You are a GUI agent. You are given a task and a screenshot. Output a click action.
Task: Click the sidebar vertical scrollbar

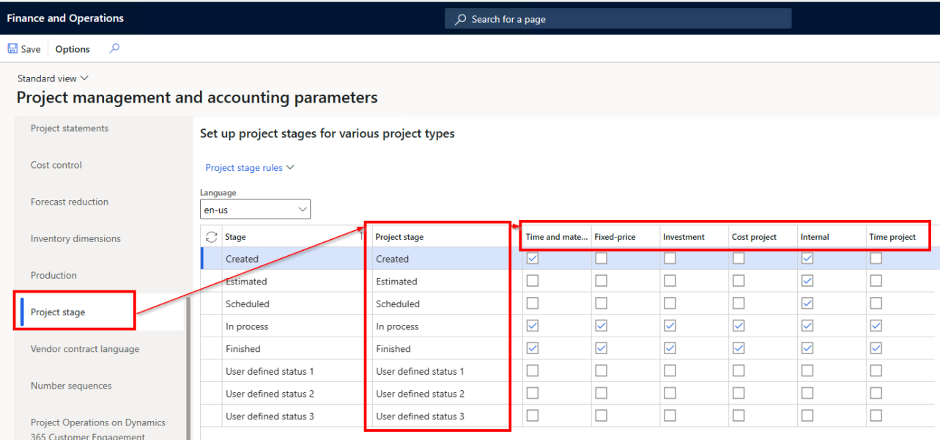189,369
